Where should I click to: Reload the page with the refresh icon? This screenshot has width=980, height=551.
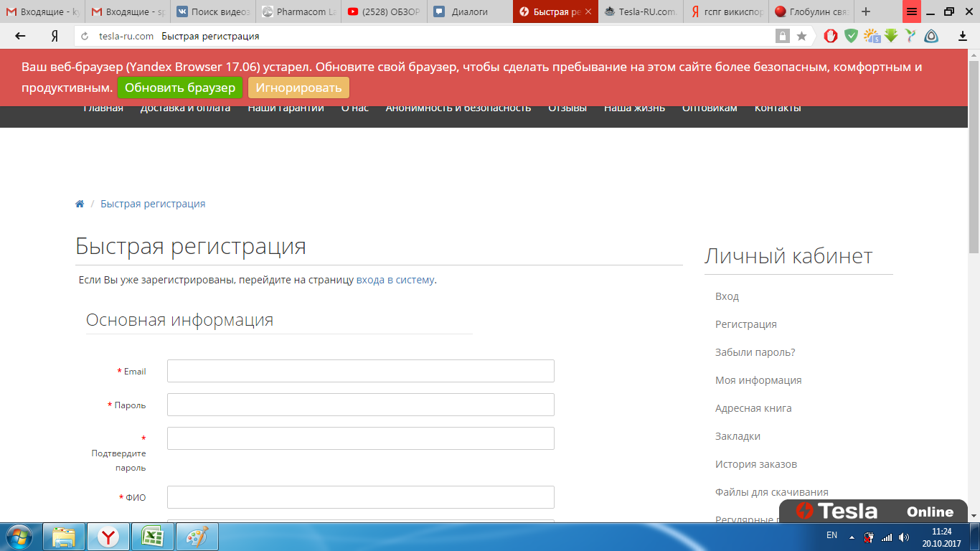[85, 36]
